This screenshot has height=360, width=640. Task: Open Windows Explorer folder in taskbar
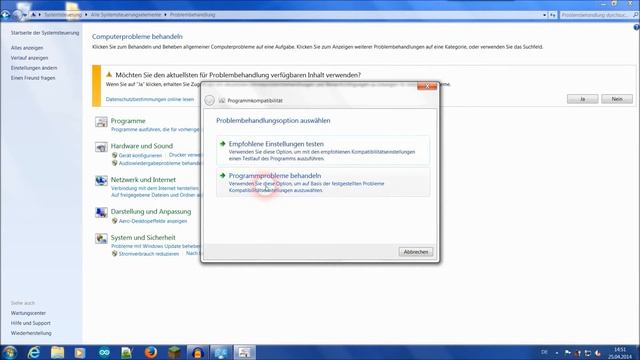pos(58,353)
